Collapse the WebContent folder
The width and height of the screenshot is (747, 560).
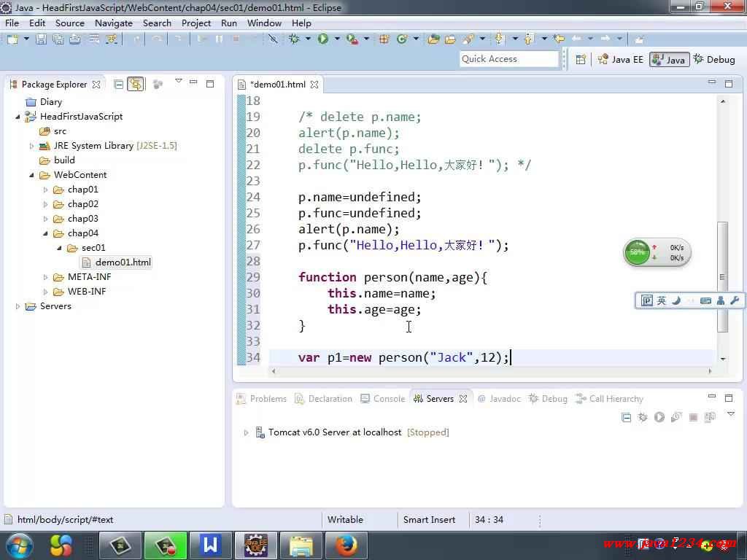[x=31, y=175]
